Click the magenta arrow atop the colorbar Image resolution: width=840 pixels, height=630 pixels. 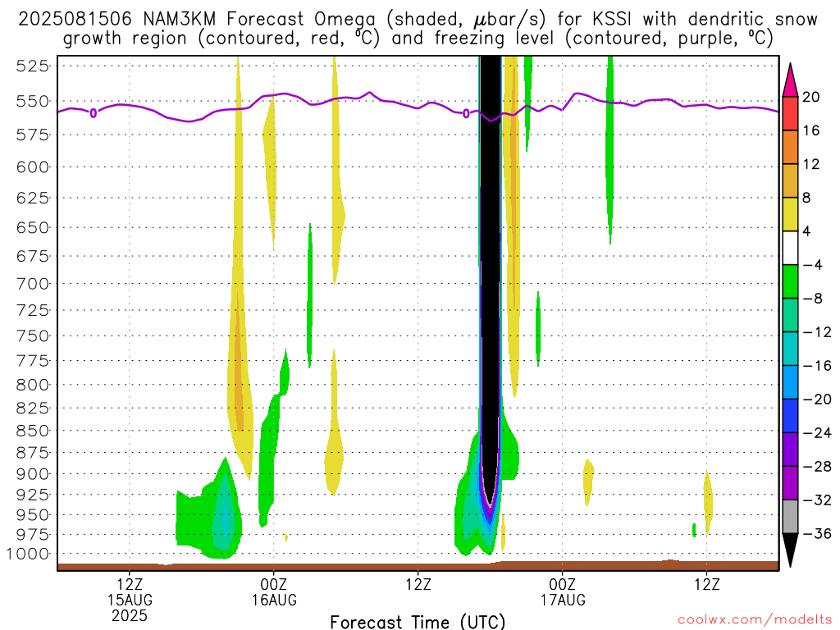click(790, 80)
